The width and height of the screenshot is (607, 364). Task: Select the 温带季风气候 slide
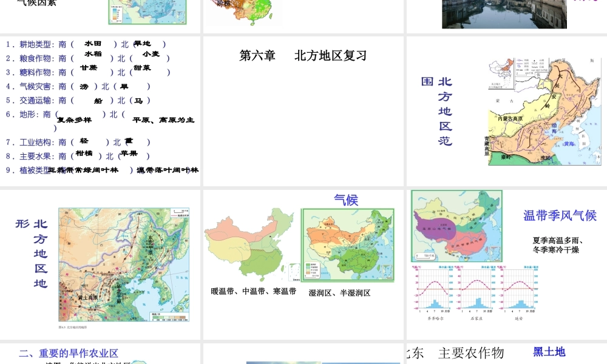507,265
